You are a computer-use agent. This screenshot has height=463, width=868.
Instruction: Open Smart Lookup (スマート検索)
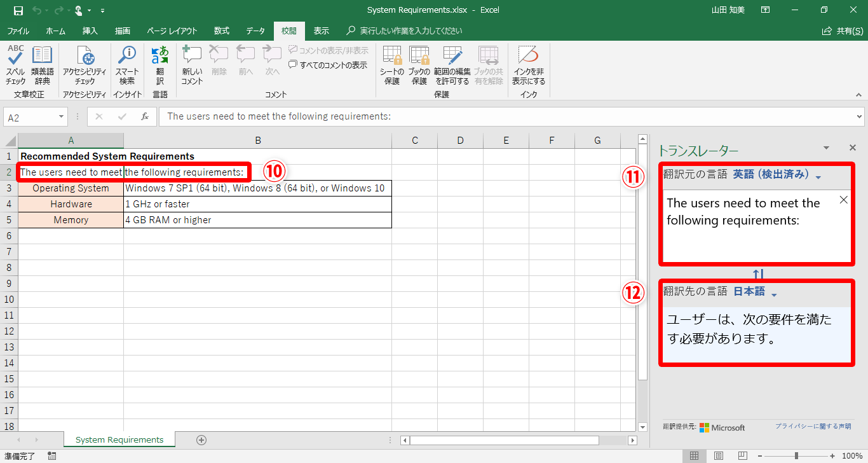(127, 65)
